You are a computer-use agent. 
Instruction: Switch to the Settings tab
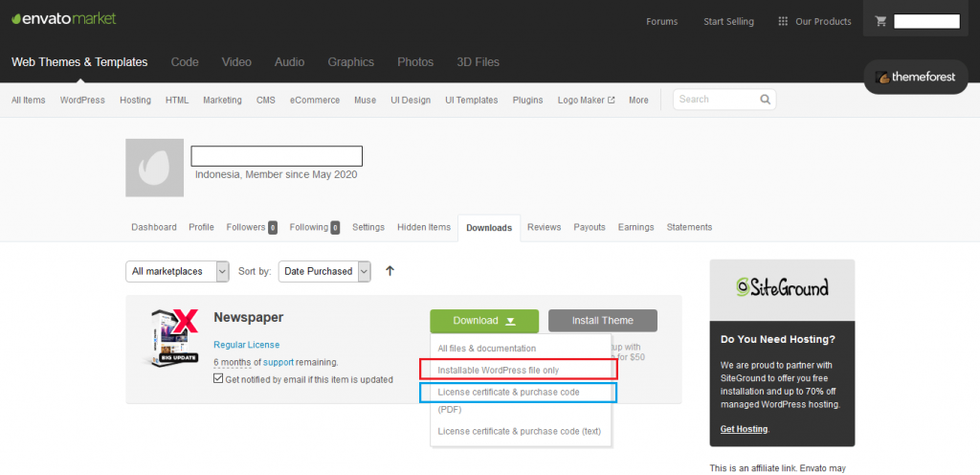pos(368,227)
